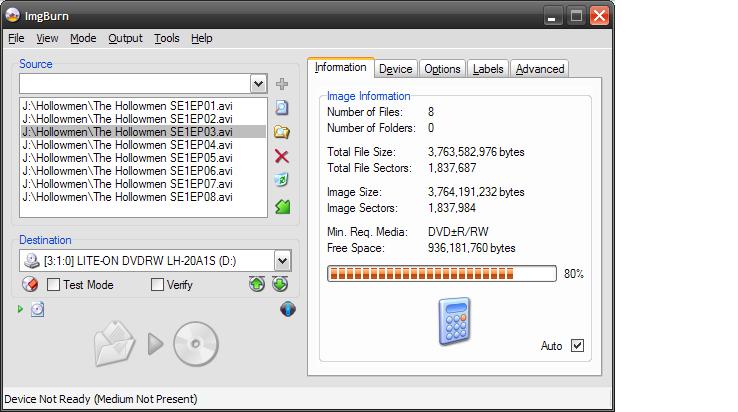This screenshot has height=412, width=738.
Task: Click the Image Sectors value 1,837,984
Action: click(452, 208)
